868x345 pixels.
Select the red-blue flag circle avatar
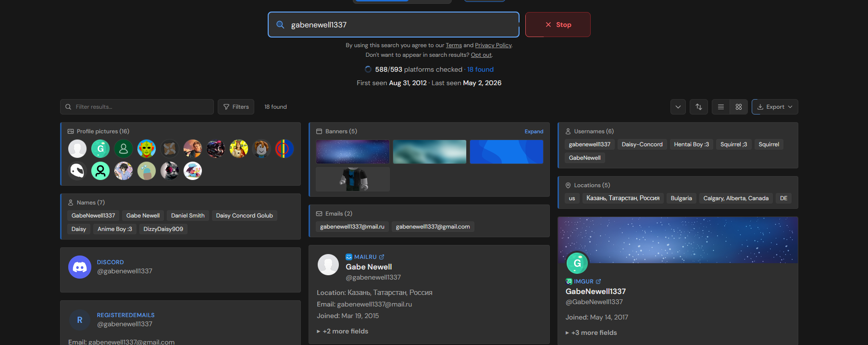[x=285, y=149]
